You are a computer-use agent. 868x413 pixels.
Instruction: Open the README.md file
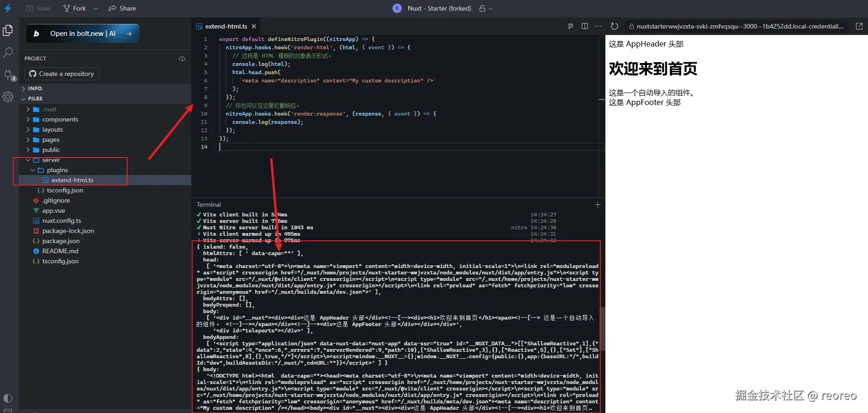point(105,251)
